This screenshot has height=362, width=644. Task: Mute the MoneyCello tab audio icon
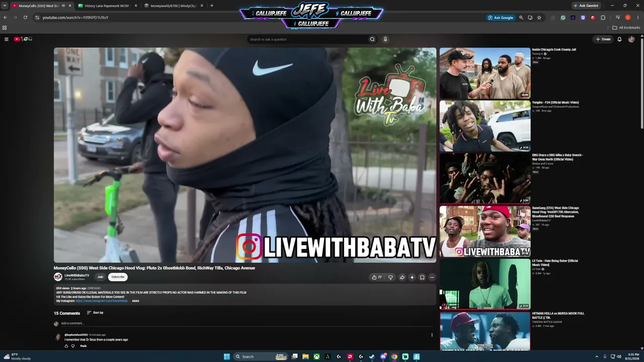click(x=63, y=6)
